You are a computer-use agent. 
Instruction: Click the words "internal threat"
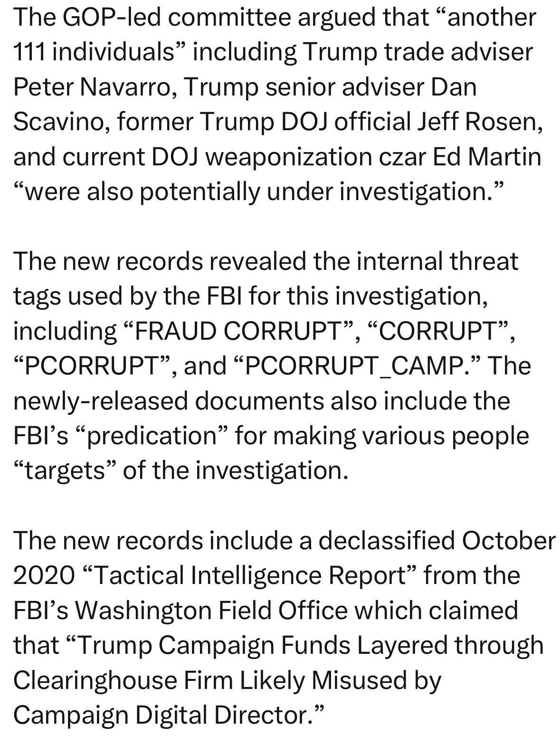tap(437, 261)
